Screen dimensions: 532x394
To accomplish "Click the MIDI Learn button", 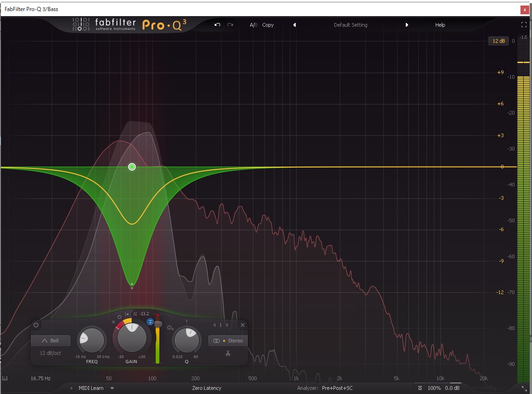I will 91,388.
